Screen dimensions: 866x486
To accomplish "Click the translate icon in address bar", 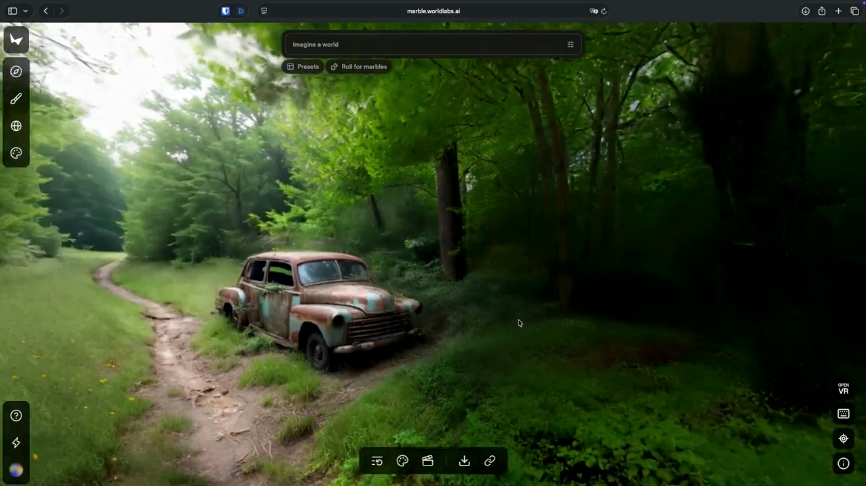I will (594, 11).
